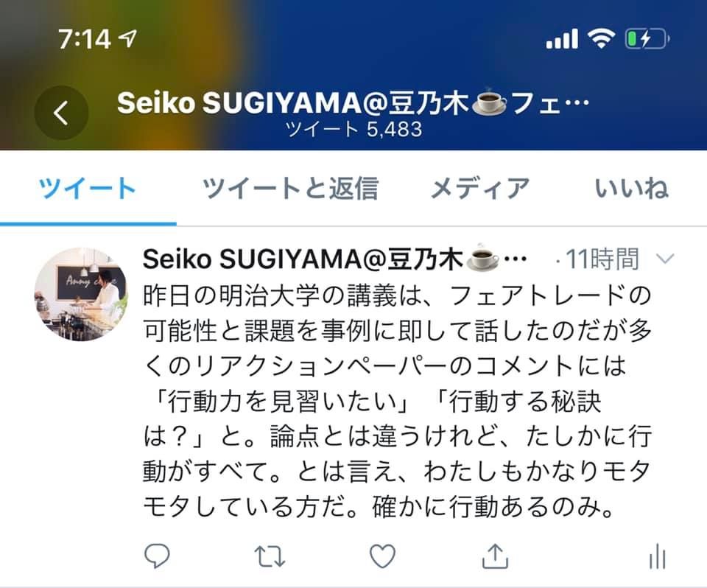Open the tweet body text

coord(397,401)
